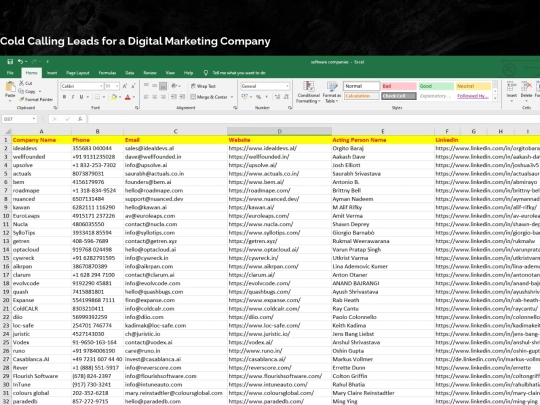Open Conditional Formatting menu
The height and width of the screenshot is (405, 540).
308,92
